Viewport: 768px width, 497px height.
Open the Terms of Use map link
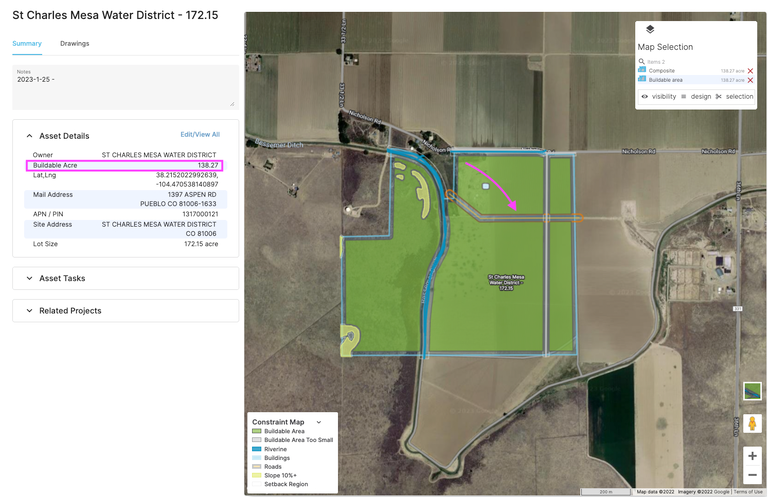click(x=748, y=492)
